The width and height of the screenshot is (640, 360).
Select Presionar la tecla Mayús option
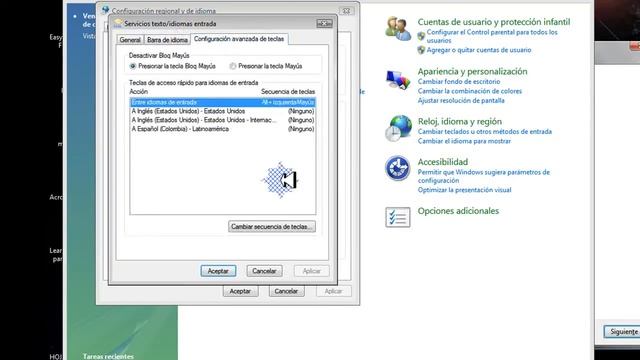click(266, 66)
